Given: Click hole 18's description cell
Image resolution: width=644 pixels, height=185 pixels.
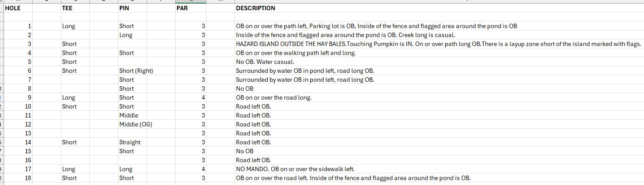Looking at the screenshot, I should tap(353, 178).
